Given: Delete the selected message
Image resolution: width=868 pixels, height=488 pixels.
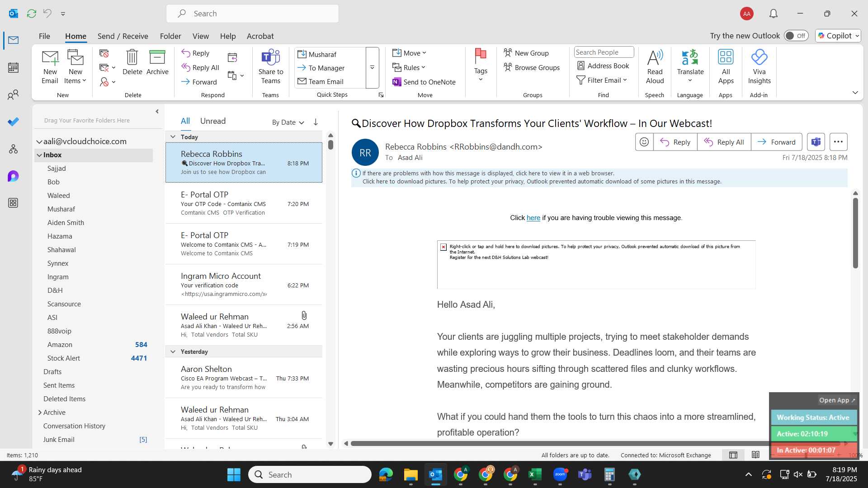Looking at the screenshot, I should (132, 62).
